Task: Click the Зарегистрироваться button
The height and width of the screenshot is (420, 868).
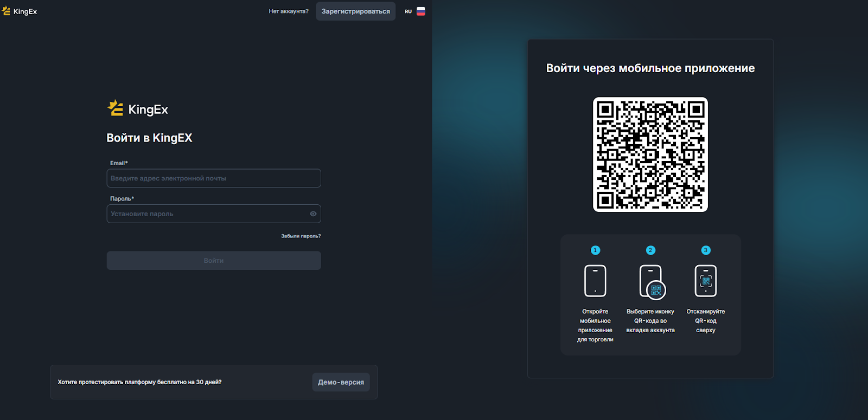Action: pos(356,11)
